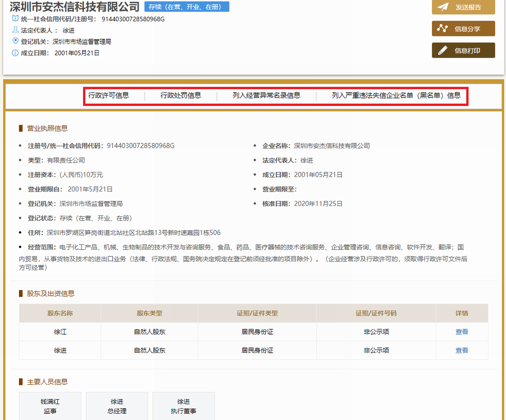Click the 登记状态 line in license info

click(x=80, y=219)
